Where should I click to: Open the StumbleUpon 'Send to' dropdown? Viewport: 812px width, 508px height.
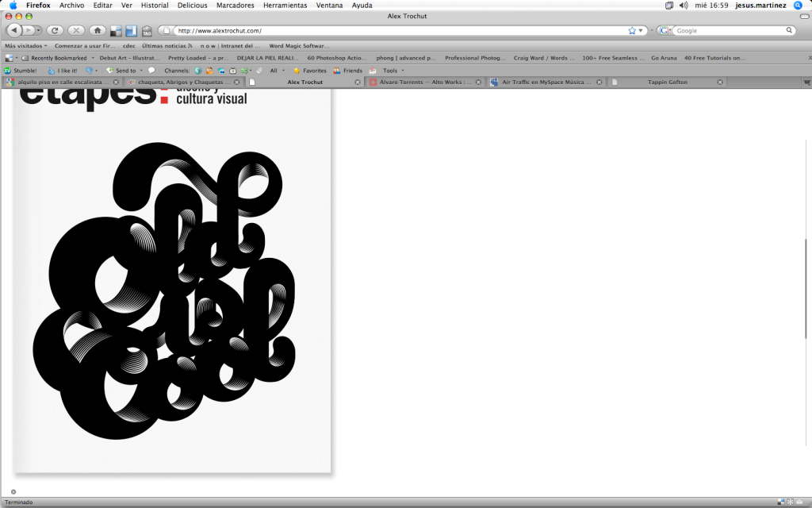(x=122, y=70)
